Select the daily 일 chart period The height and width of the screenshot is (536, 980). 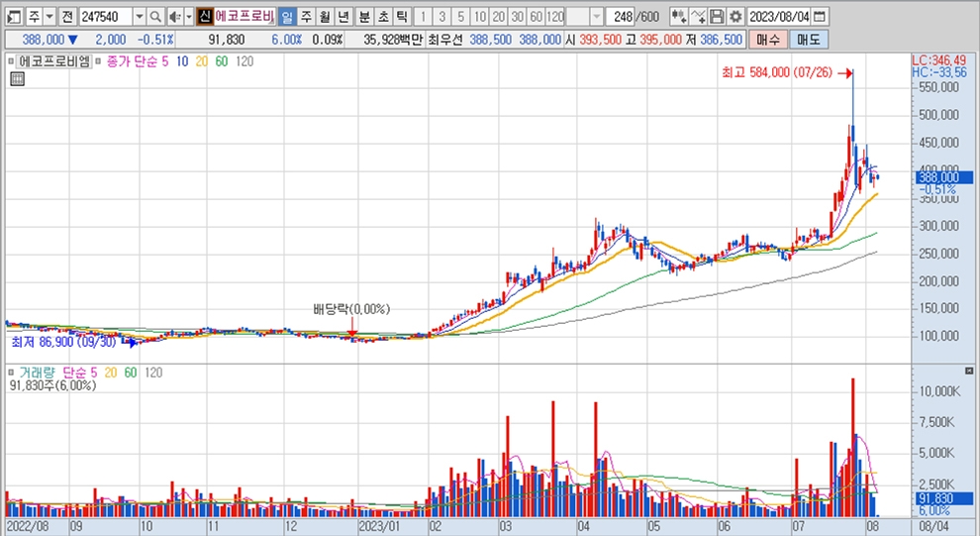click(x=287, y=16)
